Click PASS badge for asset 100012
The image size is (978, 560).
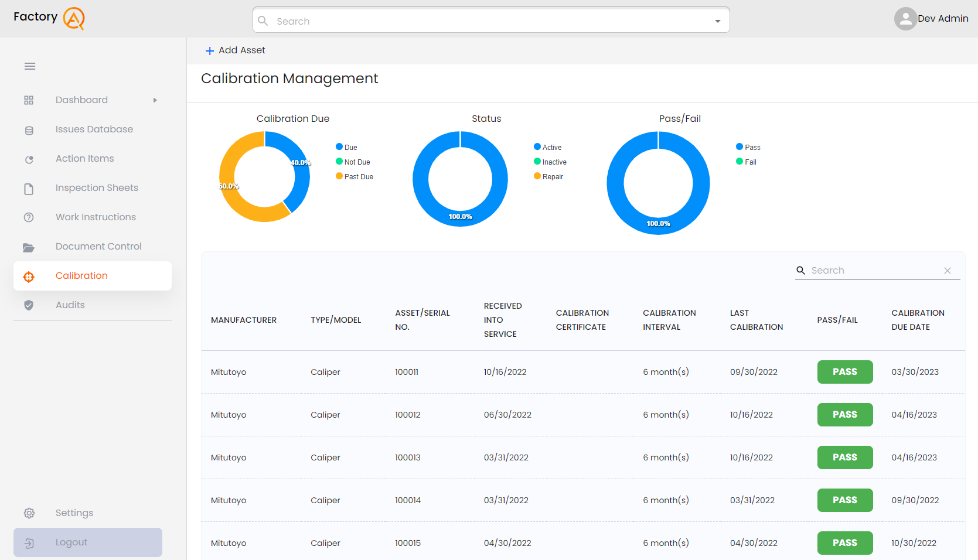point(845,415)
